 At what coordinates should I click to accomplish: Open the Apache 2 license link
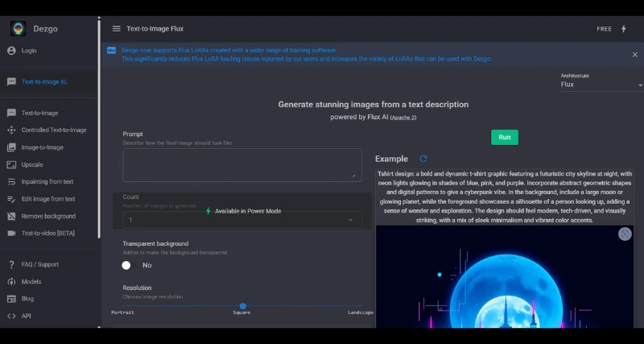tap(403, 118)
